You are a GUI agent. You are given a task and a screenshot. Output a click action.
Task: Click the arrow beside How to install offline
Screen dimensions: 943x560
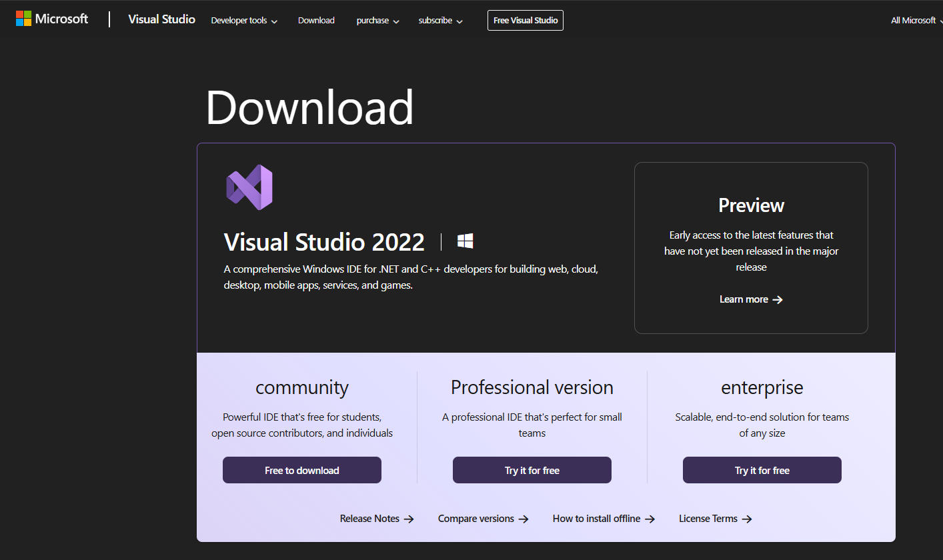tap(651, 518)
